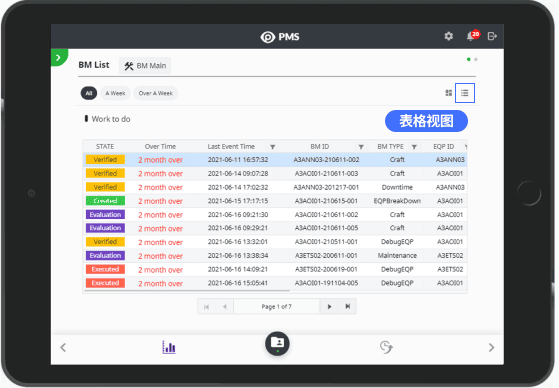Open the BM Main tab
This screenshot has width=559, height=388.
point(145,66)
